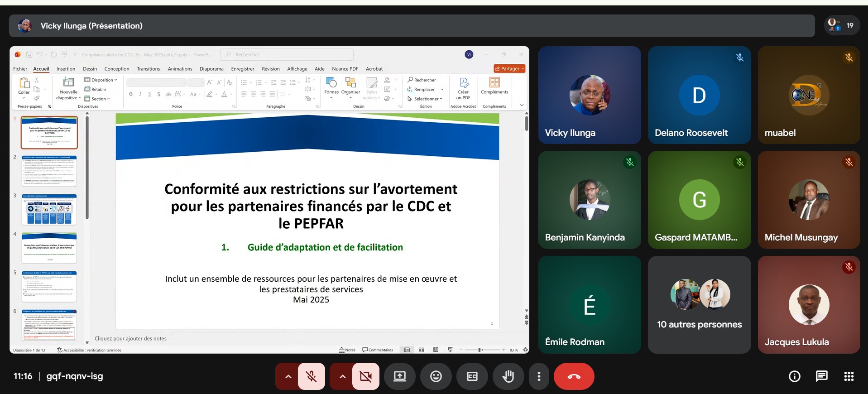Open the emoji reactions panel
This screenshot has width=868, height=394.
[x=436, y=376]
